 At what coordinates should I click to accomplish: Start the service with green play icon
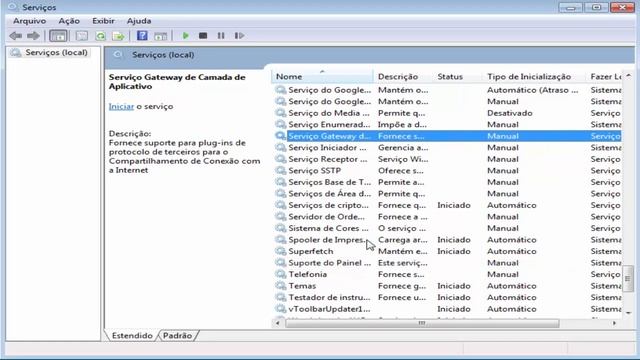click(185, 36)
